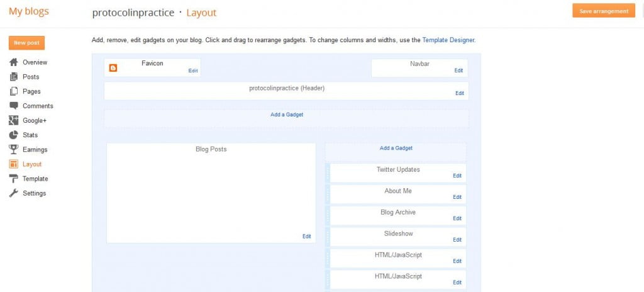Open Pages from the sidebar
The width and height of the screenshot is (644, 292).
point(31,91)
